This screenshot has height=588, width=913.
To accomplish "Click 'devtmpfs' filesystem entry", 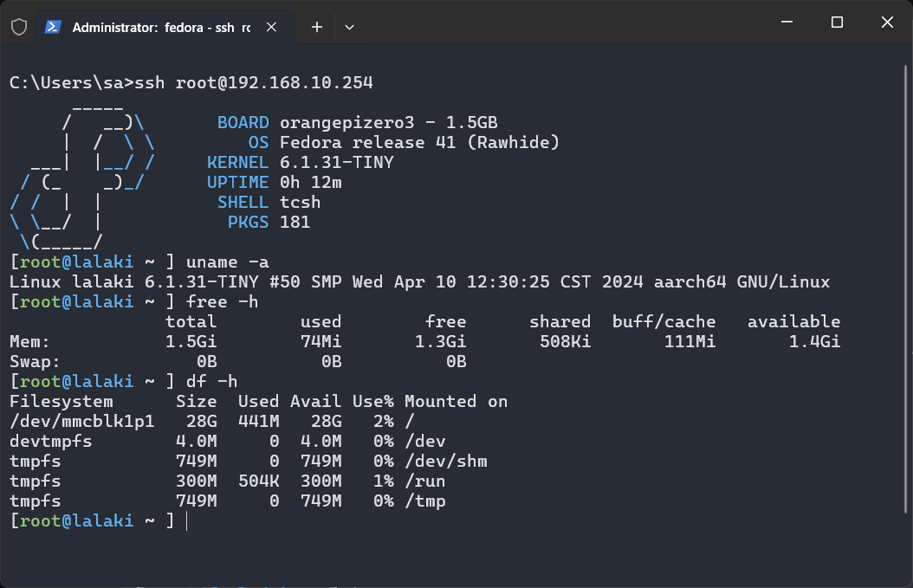I will point(50,441).
